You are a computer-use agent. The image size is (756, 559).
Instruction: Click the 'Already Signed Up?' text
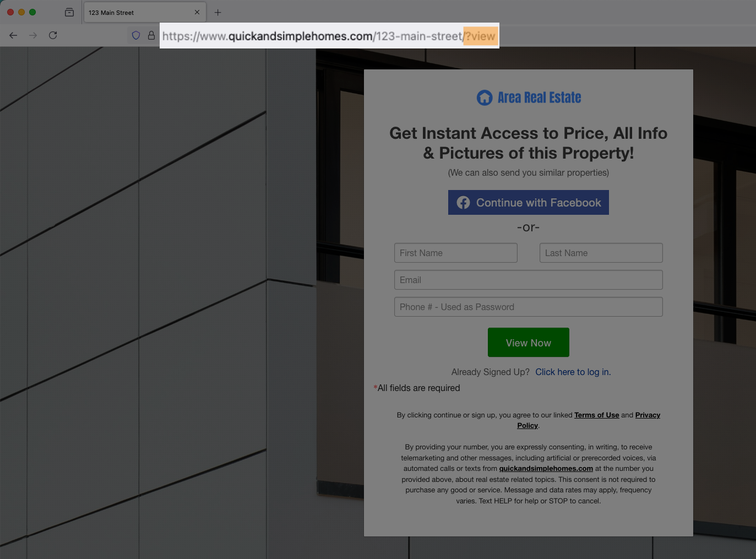[491, 372]
